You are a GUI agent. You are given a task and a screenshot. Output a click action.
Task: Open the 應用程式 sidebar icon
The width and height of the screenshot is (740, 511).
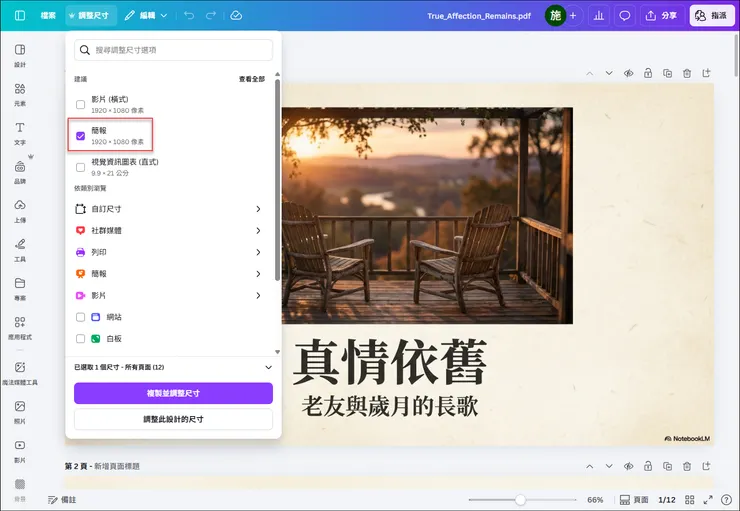click(x=20, y=328)
